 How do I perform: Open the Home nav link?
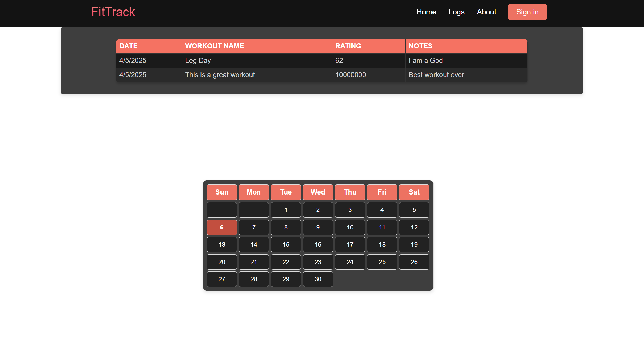click(x=426, y=12)
